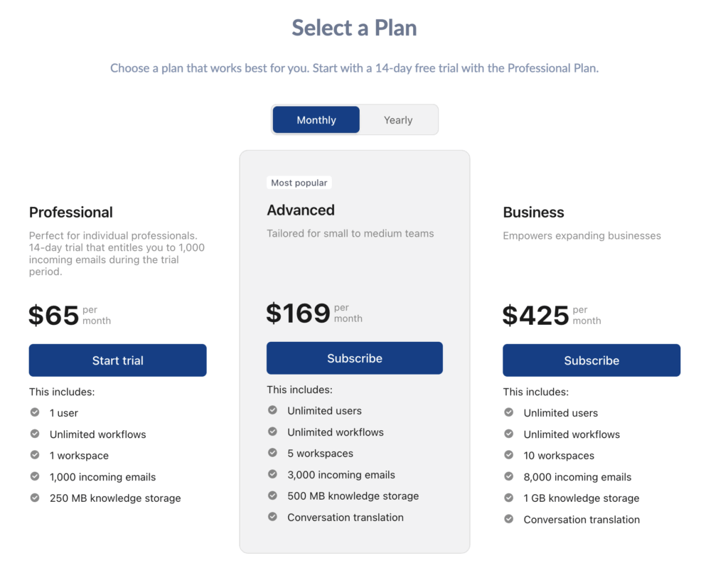Click the Most popular badge
Viewport: 728px width, 568px height.
coord(299,183)
